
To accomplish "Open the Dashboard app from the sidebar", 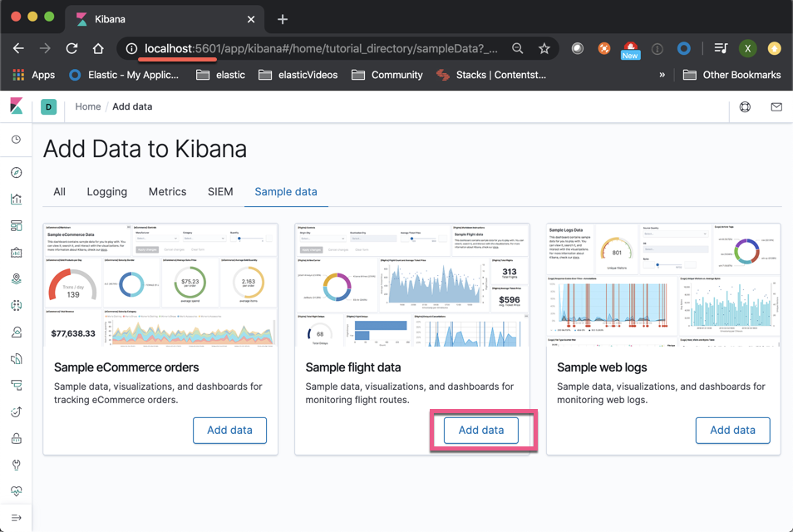I will coord(16,225).
